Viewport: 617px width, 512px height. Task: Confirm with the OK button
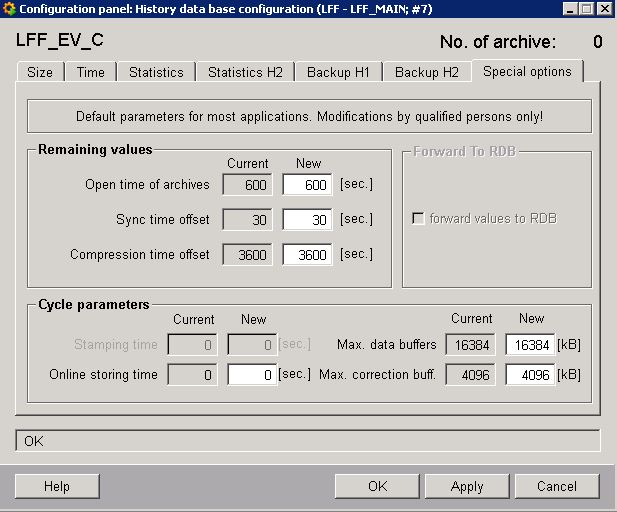(377, 486)
